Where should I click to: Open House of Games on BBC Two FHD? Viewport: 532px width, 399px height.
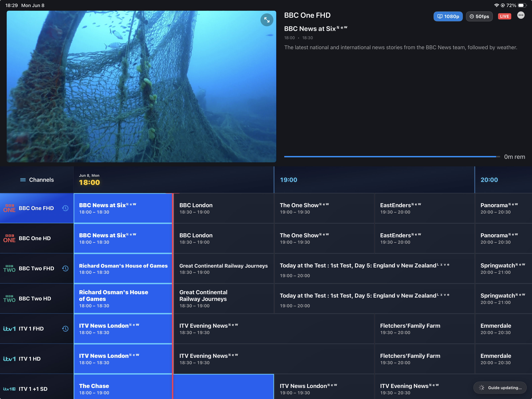123,268
